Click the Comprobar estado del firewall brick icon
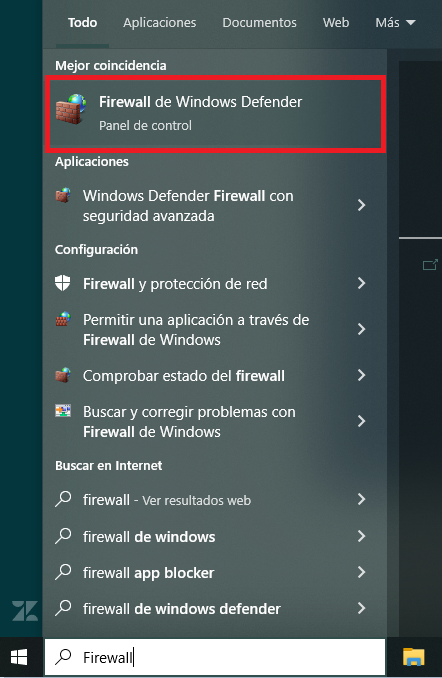 coord(63,375)
